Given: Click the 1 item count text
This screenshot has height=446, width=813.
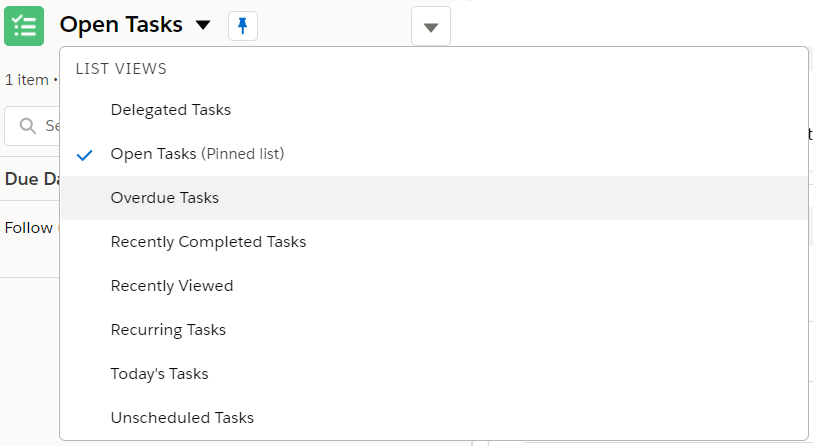Looking at the screenshot, I should click(27, 80).
